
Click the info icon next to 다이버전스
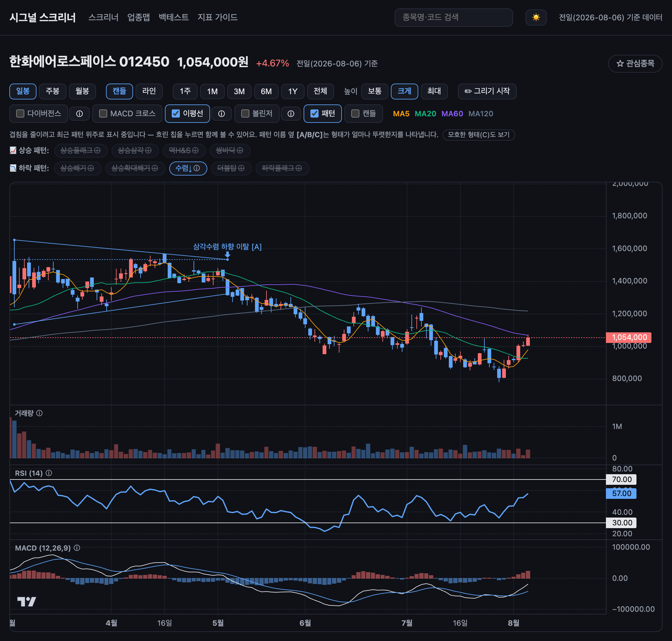[79, 114]
